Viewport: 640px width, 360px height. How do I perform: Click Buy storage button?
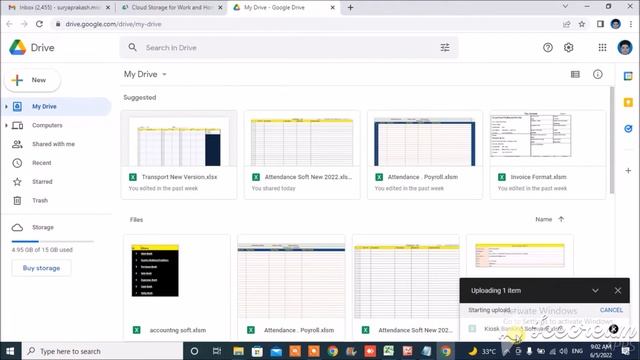tap(41, 268)
